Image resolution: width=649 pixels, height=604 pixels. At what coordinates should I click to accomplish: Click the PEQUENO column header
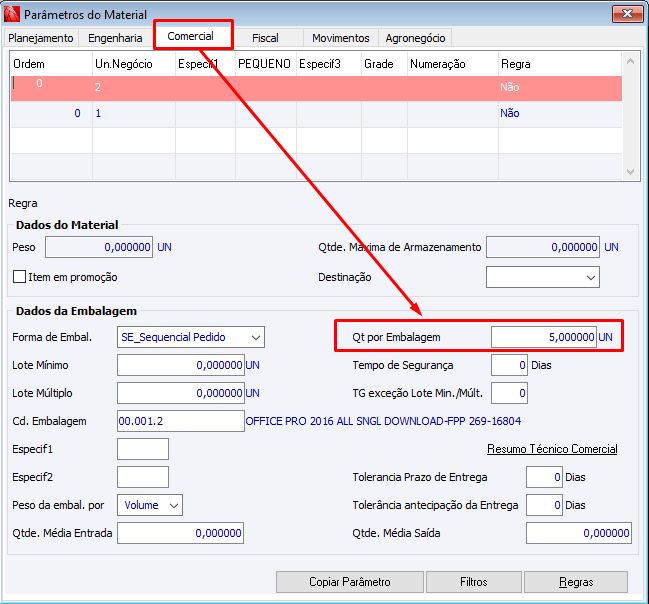click(x=266, y=64)
